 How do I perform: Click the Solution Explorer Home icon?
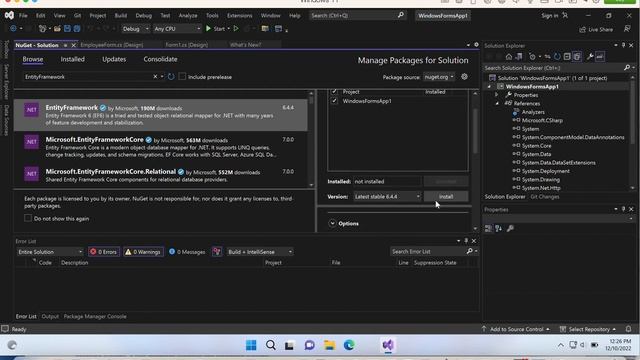[509, 57]
